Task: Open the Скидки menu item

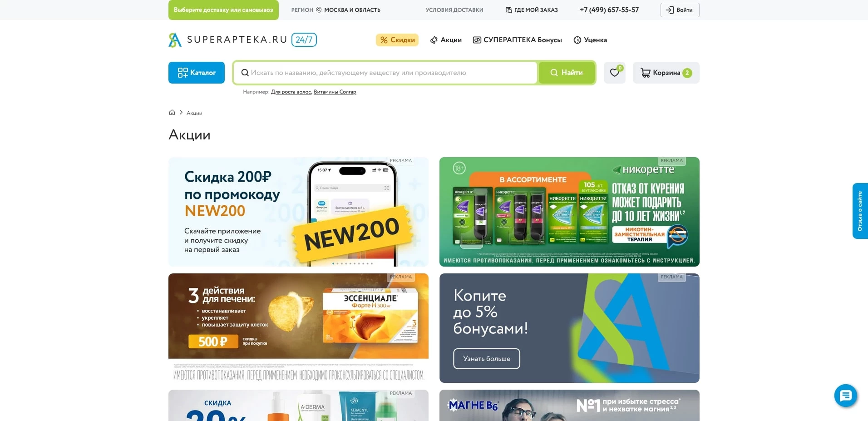Action: click(x=397, y=40)
